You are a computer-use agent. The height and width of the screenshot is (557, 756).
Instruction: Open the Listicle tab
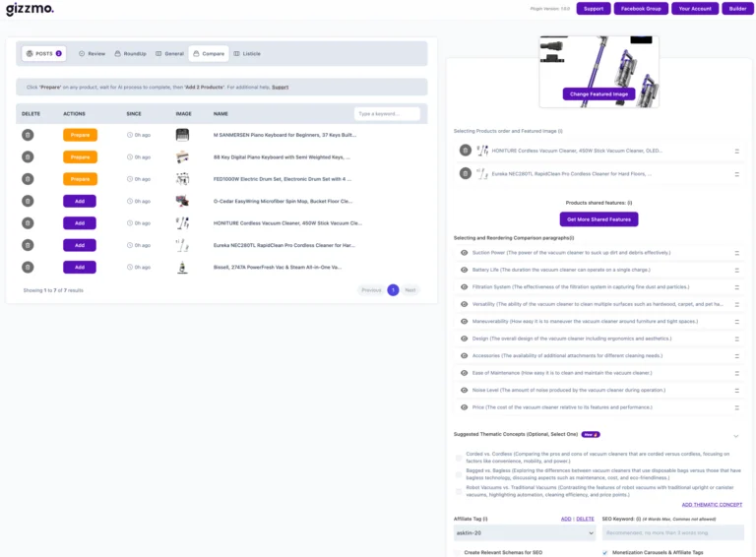[x=246, y=53]
